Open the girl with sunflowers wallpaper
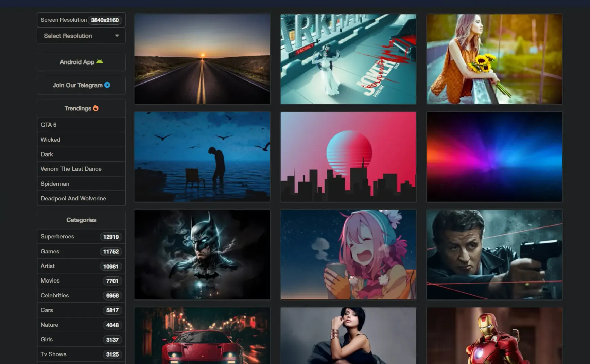 pyautogui.click(x=494, y=59)
